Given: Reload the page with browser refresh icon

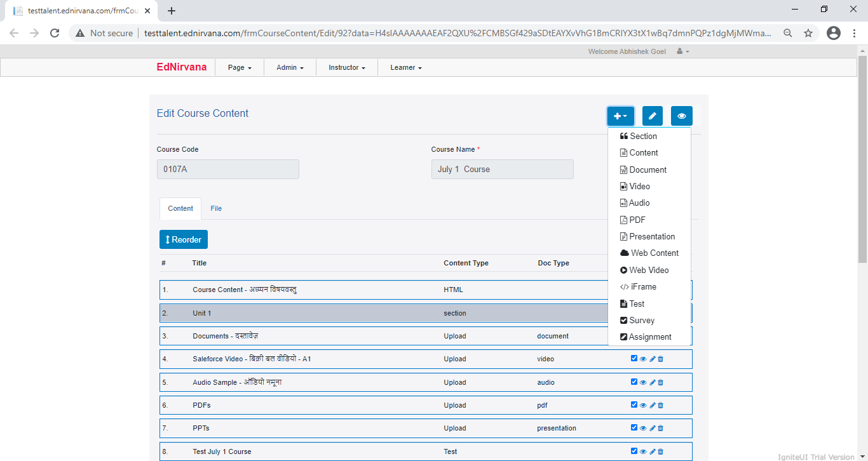Looking at the screenshot, I should [55, 33].
